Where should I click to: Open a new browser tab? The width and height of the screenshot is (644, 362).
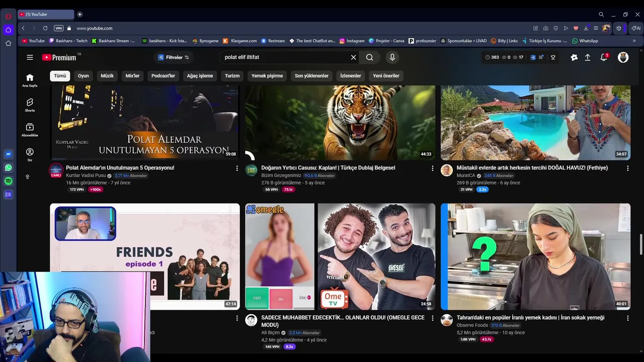click(x=79, y=15)
